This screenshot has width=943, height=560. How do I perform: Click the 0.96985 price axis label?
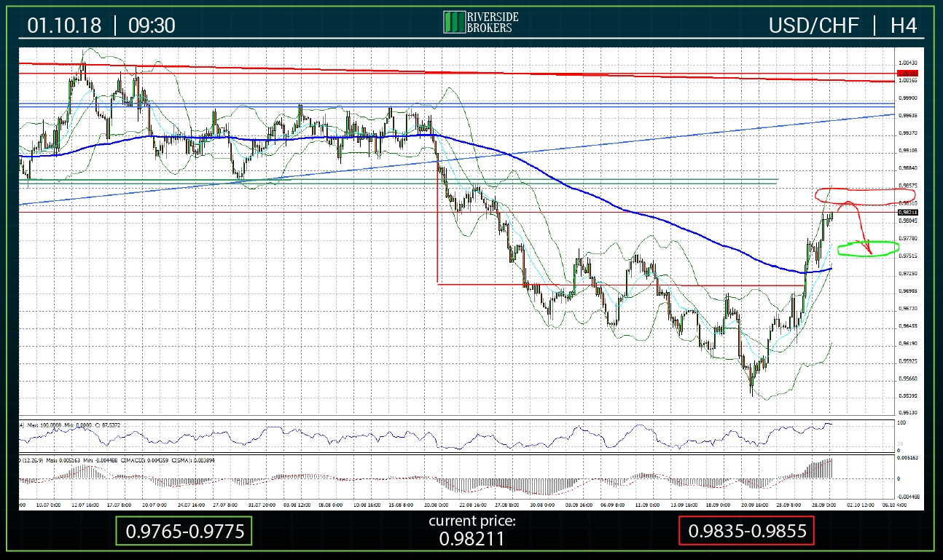tap(908, 291)
